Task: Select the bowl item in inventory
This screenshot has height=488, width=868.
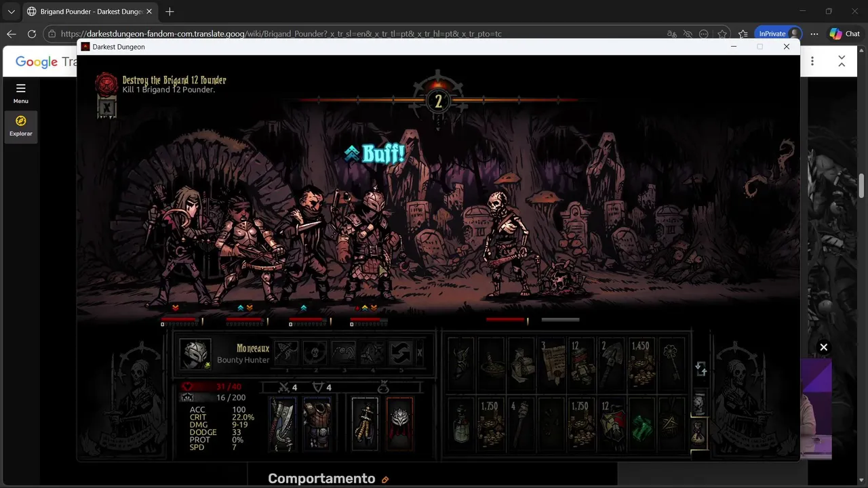Action: (x=491, y=365)
